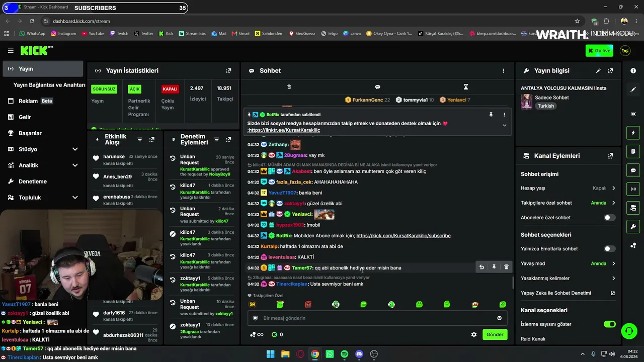Toggle Yalnızca Emotlarla sohbet switch
Image resolution: width=644 pixels, height=362 pixels.
pos(609,249)
